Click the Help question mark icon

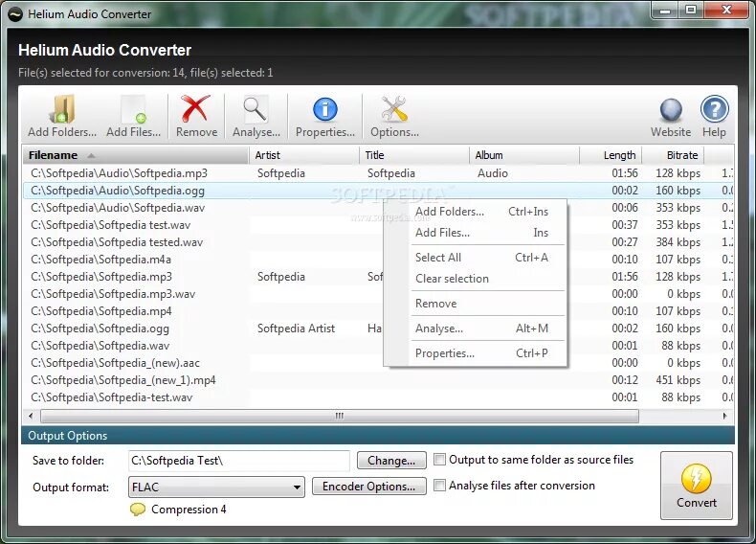(714, 109)
